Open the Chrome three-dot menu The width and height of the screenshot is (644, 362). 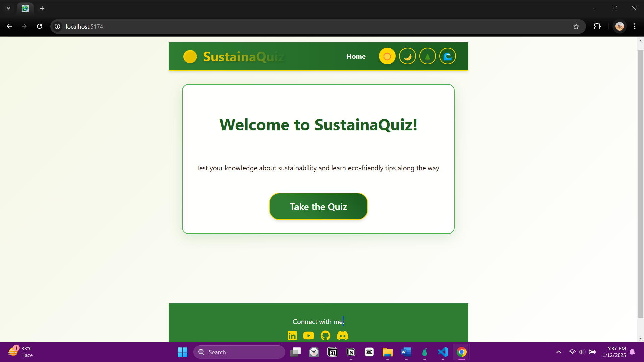pos(635,26)
